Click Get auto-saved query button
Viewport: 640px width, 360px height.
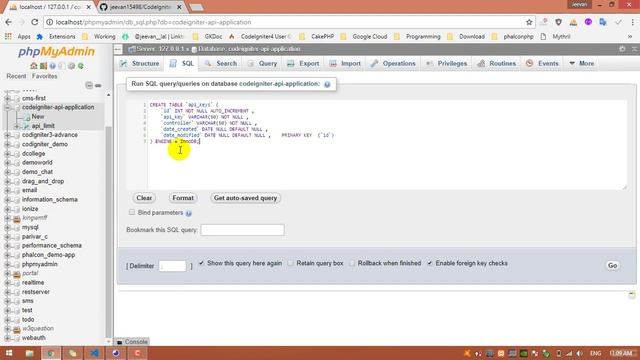(245, 198)
